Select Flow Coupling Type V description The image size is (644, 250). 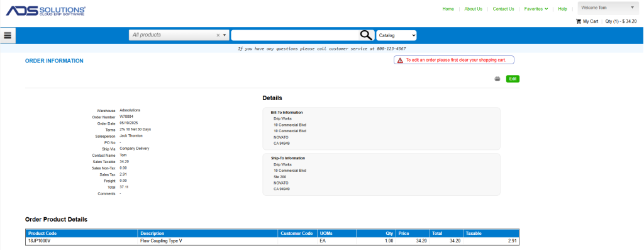tap(161, 241)
